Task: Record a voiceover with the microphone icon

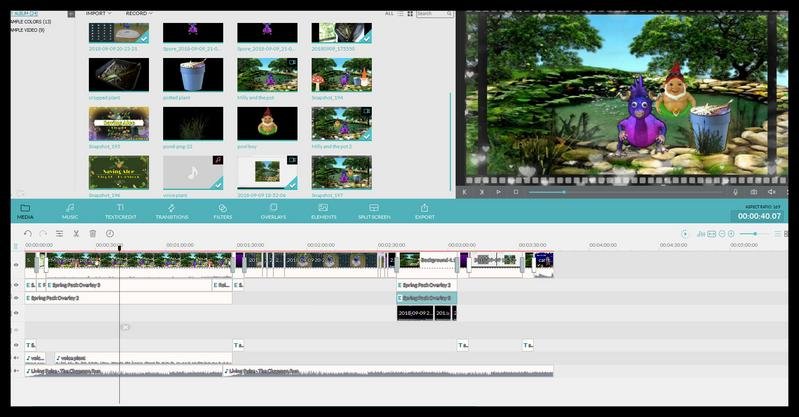Action: tap(735, 192)
